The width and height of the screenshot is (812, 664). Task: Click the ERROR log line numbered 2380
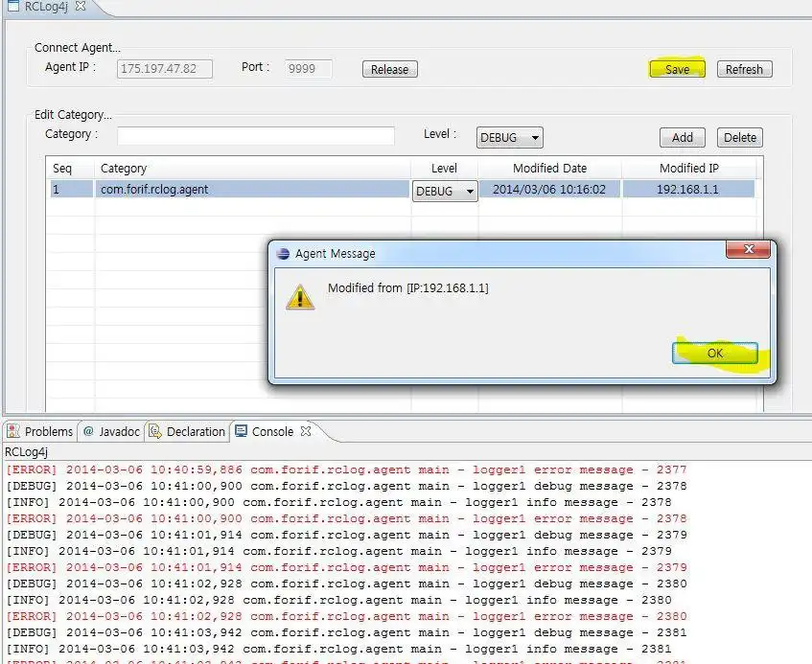point(346,616)
